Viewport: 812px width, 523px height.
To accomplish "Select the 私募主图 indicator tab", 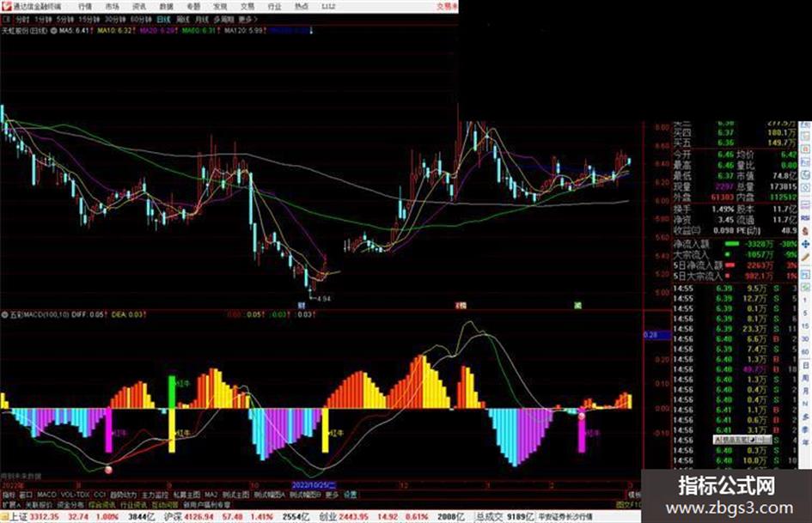I will click(186, 495).
